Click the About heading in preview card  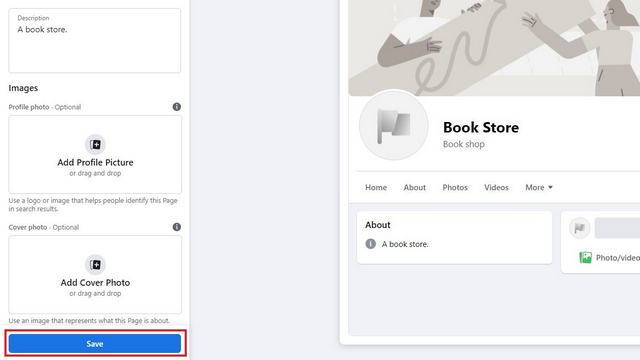(x=378, y=225)
